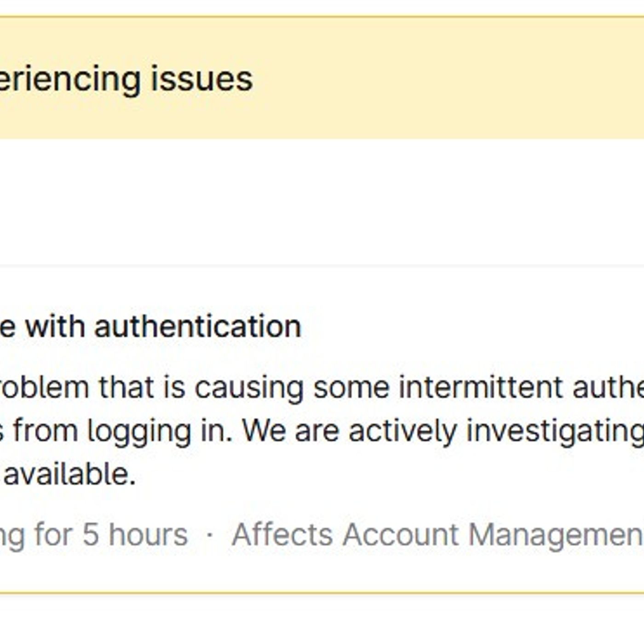
Task: Click the "for 5 hours" duration label
Action: (111, 535)
